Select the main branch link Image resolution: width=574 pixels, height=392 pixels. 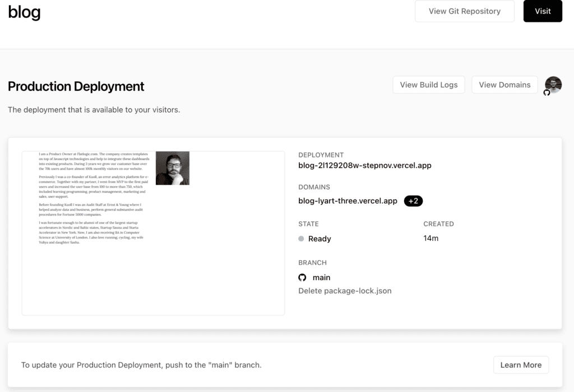click(x=321, y=278)
